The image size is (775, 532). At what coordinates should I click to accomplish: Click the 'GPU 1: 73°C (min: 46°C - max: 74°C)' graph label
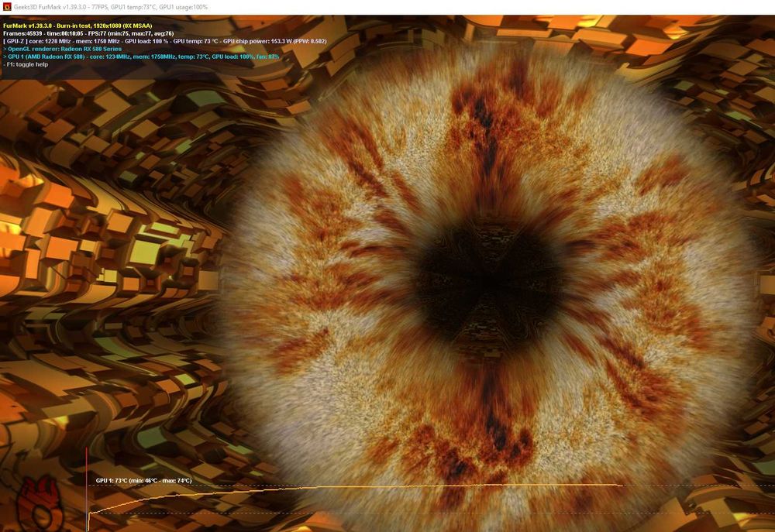tap(144, 481)
